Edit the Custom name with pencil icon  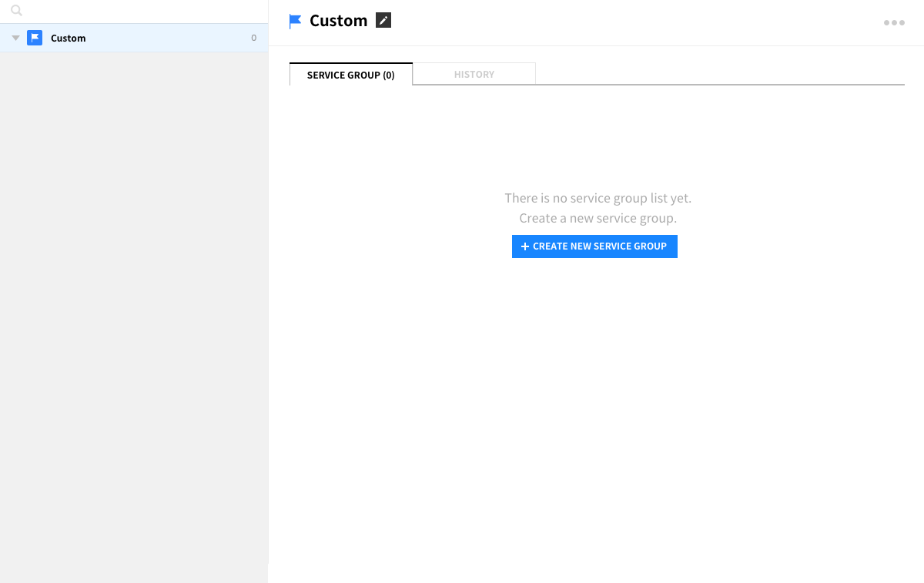(383, 21)
